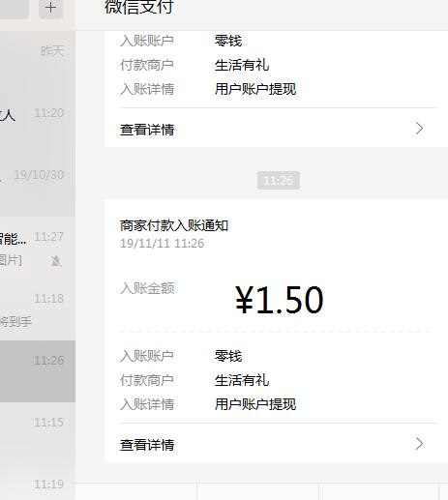Image resolution: width=448 pixels, height=500 pixels.
Task: Click 查看详情 in the 19/11/11 11:26 card
Action: (x=147, y=445)
